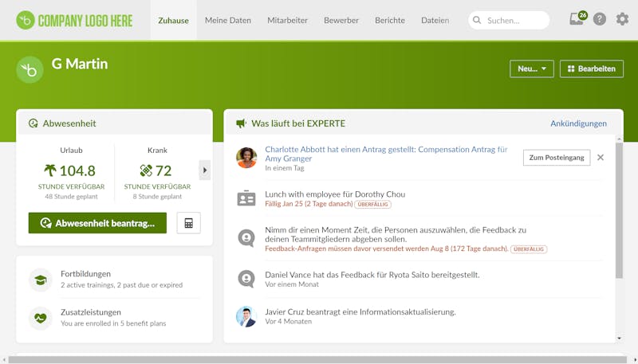The width and height of the screenshot is (638, 364).
Task: Click G Martin's profile avatar
Action: click(x=30, y=70)
